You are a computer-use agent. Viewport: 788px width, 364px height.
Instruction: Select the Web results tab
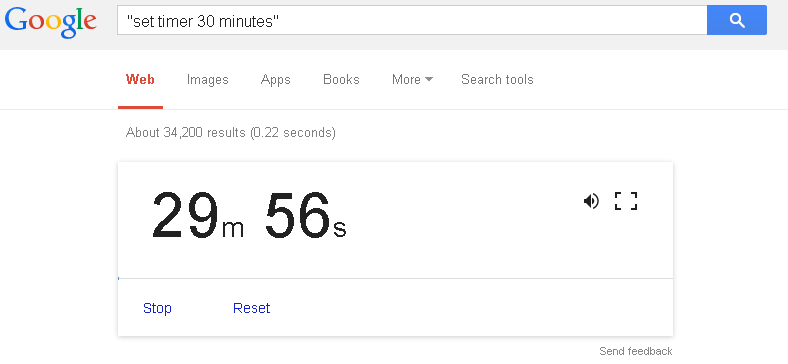click(140, 79)
